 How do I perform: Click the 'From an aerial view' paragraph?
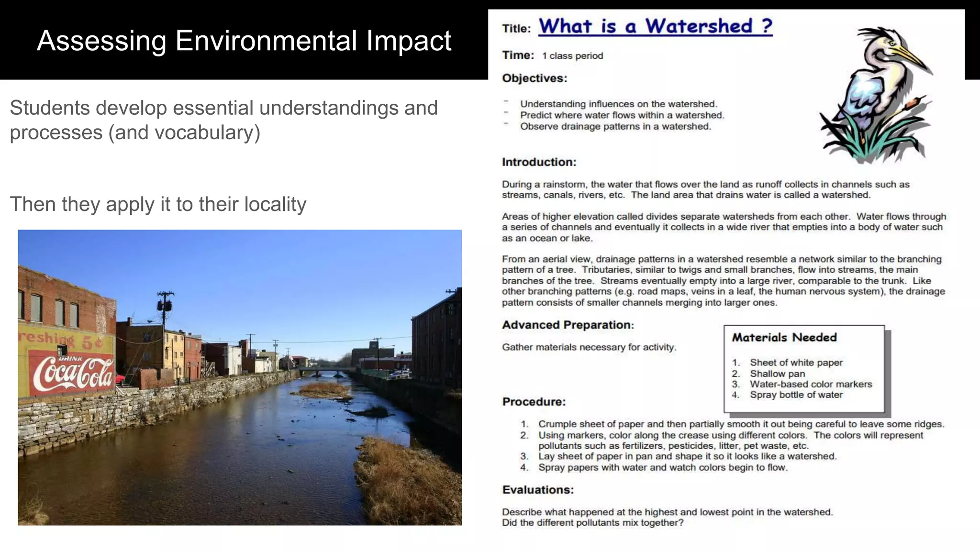(x=724, y=281)
